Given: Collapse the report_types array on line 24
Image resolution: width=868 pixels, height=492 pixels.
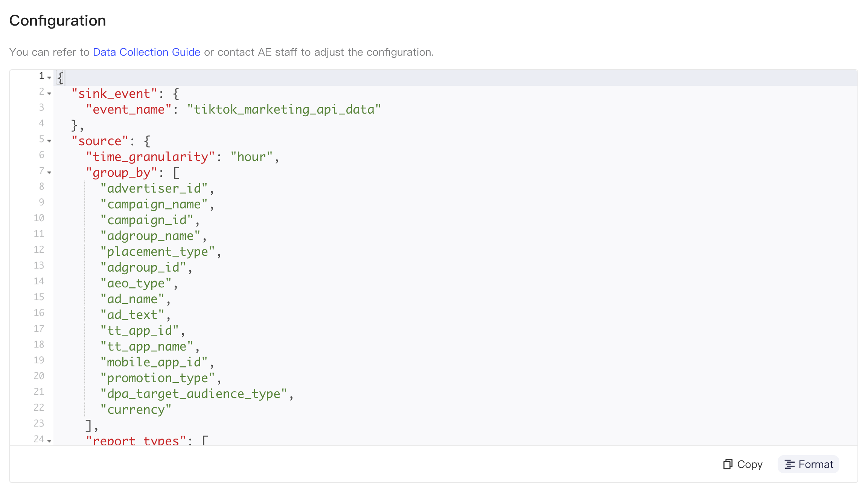Looking at the screenshot, I should pyautogui.click(x=49, y=440).
